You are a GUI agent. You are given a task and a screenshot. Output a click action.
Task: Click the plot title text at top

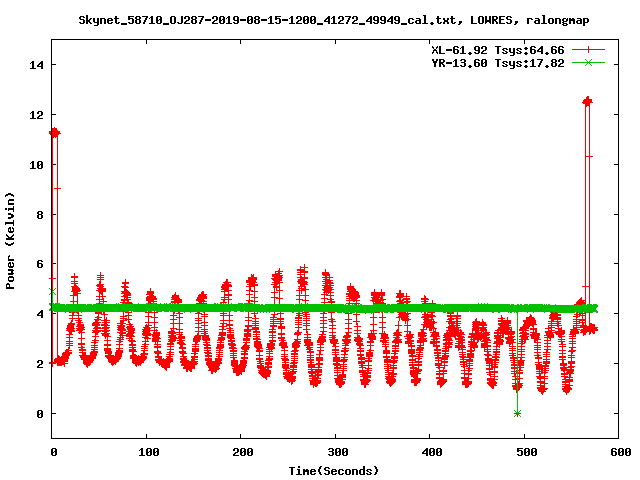[x=333, y=20]
